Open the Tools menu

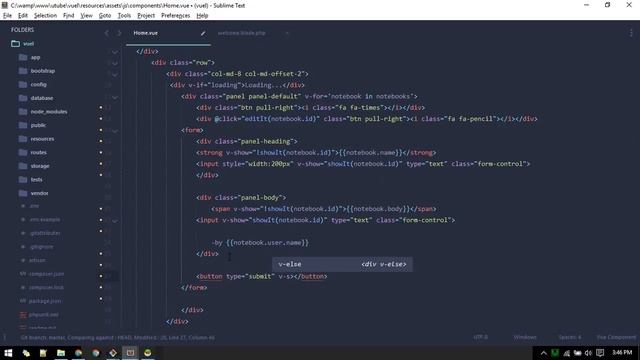124,16
